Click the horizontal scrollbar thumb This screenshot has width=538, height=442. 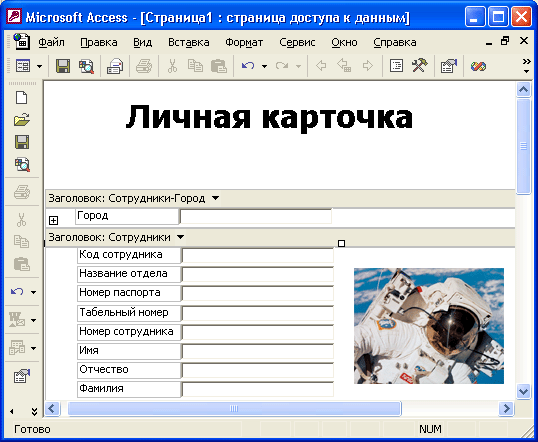point(234,408)
